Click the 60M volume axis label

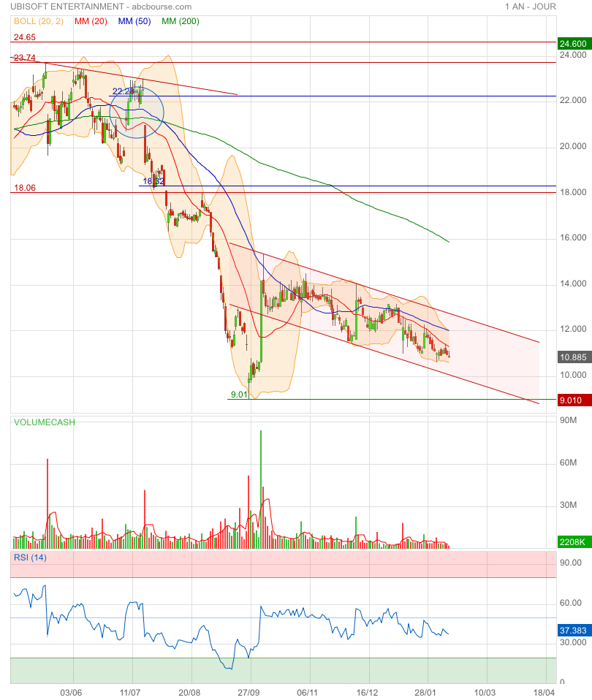569,463
